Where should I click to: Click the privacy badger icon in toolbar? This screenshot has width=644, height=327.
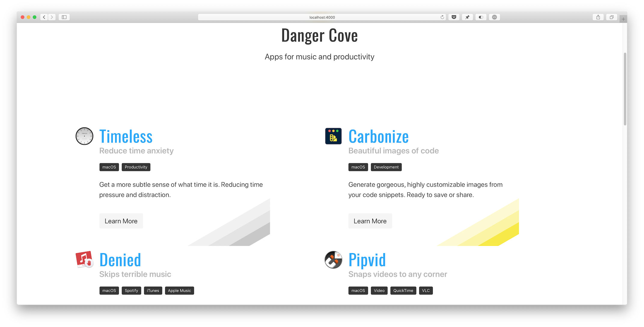(x=481, y=17)
